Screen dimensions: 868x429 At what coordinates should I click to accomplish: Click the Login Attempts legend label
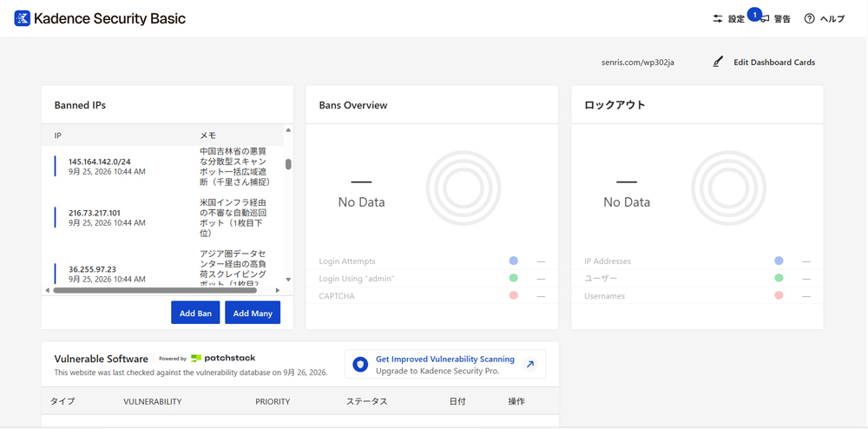click(x=347, y=261)
